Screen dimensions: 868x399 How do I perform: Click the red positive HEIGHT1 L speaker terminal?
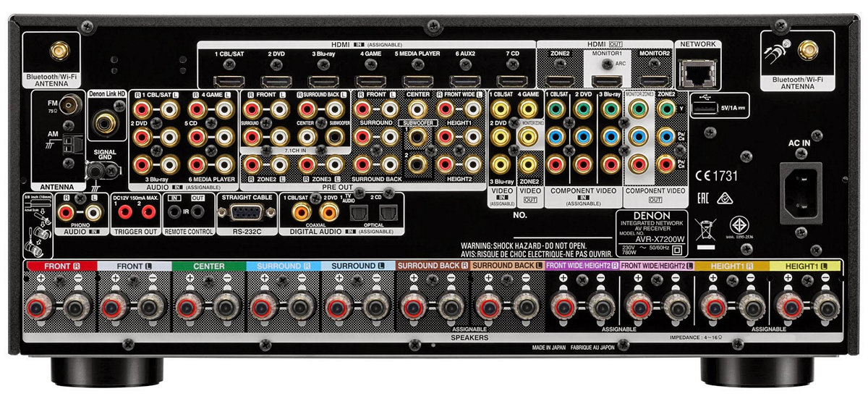[788, 308]
